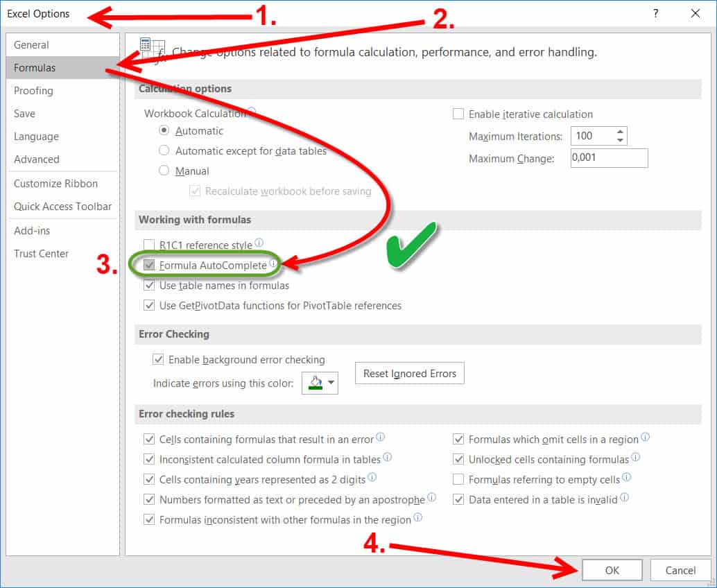The width and height of the screenshot is (717, 588).
Task: Click the Maximum Change input field
Action: pyautogui.click(x=609, y=157)
